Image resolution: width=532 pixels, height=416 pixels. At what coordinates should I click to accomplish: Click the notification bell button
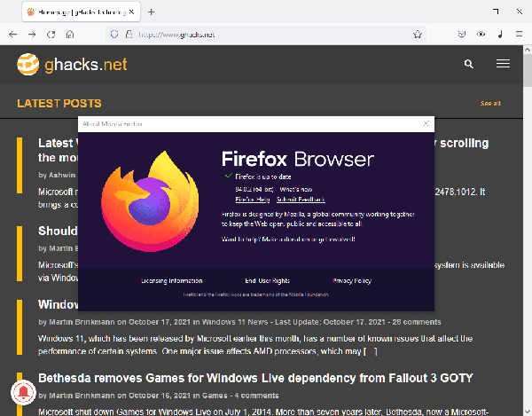coord(23,393)
